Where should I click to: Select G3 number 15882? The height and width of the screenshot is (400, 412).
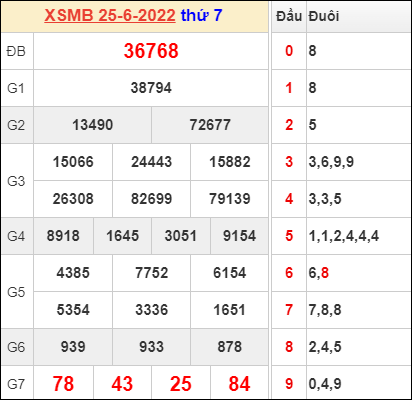pos(230,162)
